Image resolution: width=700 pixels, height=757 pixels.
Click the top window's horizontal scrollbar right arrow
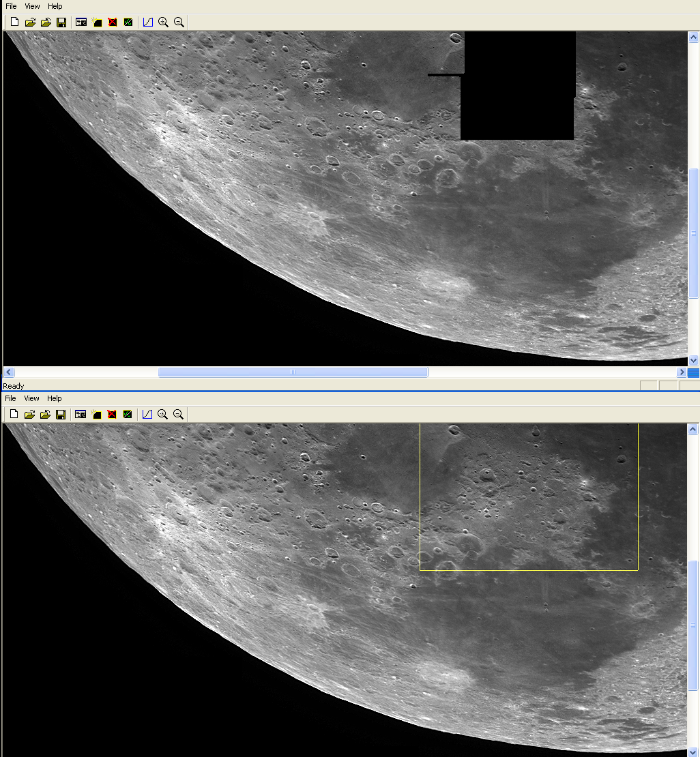tap(682, 372)
